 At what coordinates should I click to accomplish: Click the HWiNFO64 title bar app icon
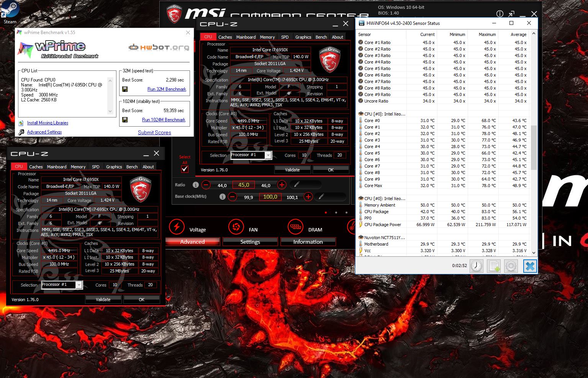point(361,23)
